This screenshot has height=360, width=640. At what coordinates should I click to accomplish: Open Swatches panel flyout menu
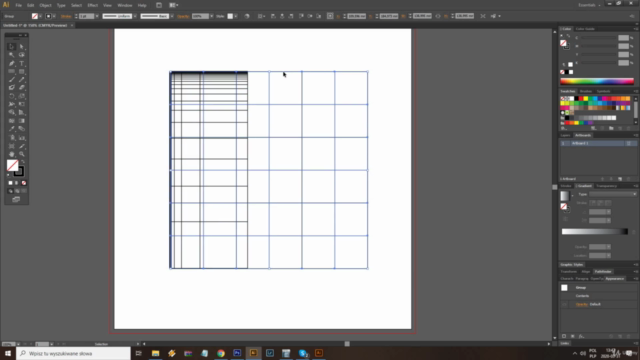click(x=636, y=91)
